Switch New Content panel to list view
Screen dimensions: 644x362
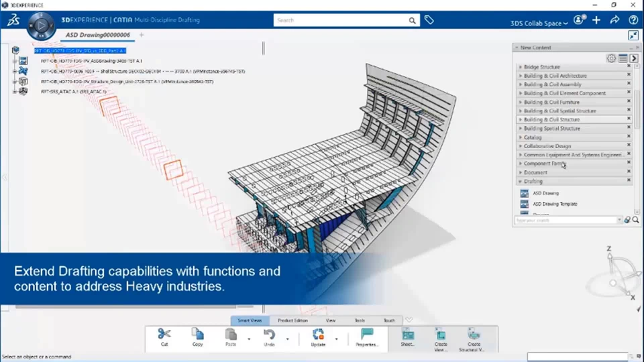623,58
